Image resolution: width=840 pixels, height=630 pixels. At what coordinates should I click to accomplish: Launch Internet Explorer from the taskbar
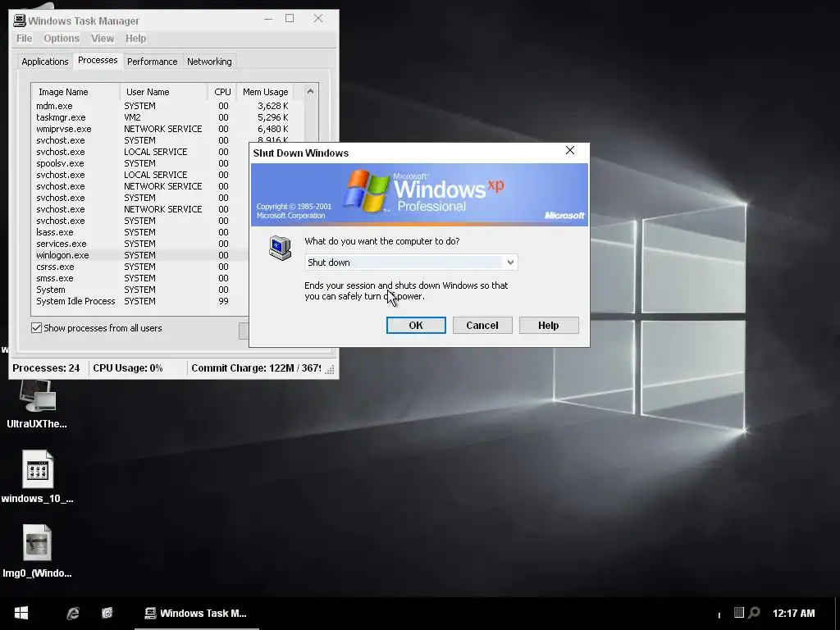(73, 614)
